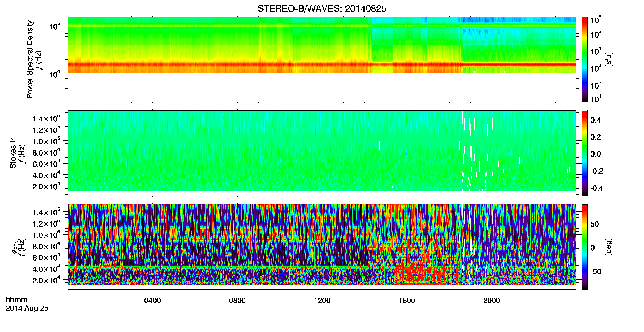
Task: Click the power spectral density color bar
Action: coord(585,59)
